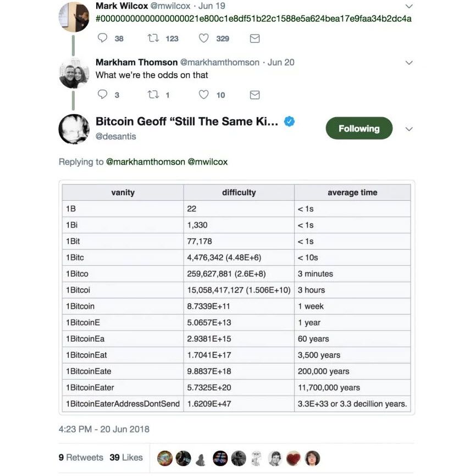This screenshot has height=476, width=470.
Task: Retweet Mark Wilcox's block hash tweet
Action: click(x=154, y=39)
